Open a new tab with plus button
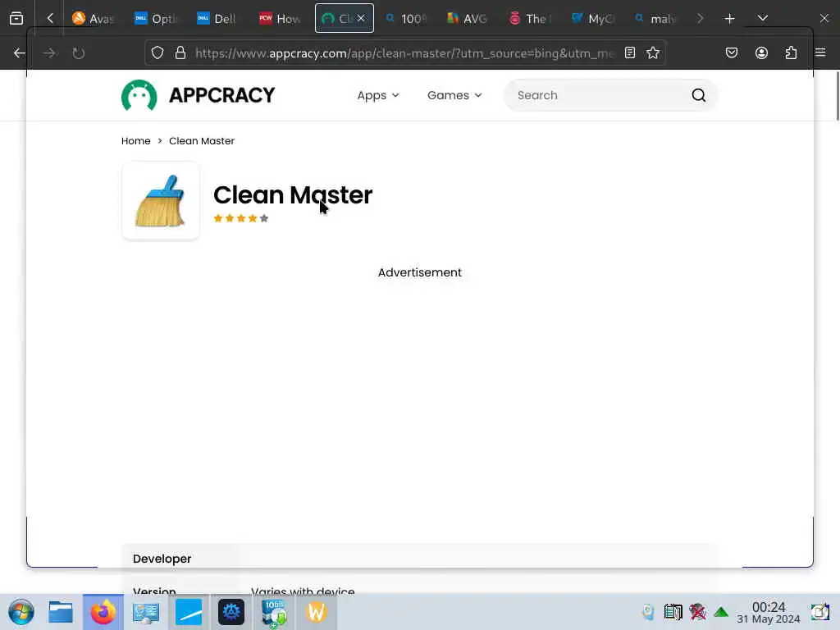The image size is (840, 630). (x=729, y=18)
